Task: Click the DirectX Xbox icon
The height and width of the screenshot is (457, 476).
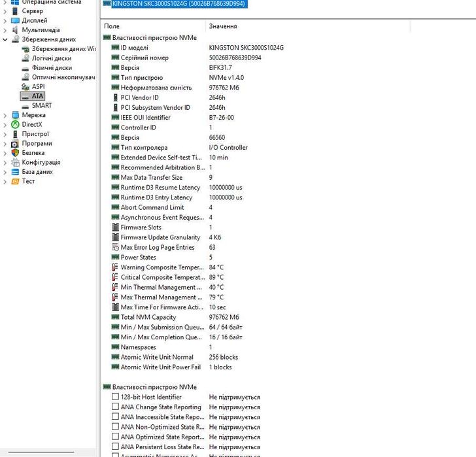Action: [x=15, y=124]
